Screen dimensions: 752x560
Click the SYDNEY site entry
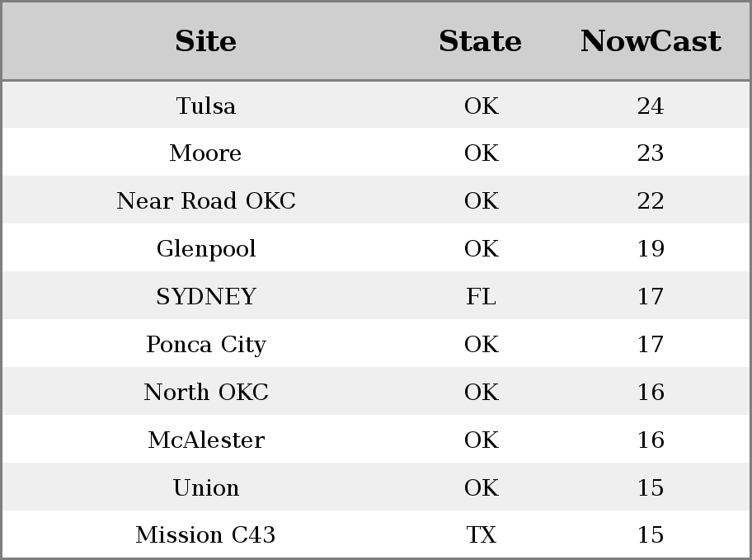tap(206, 296)
